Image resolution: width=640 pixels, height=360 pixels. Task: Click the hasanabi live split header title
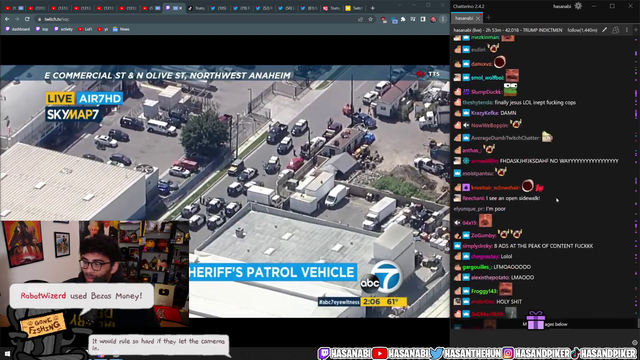[508, 30]
